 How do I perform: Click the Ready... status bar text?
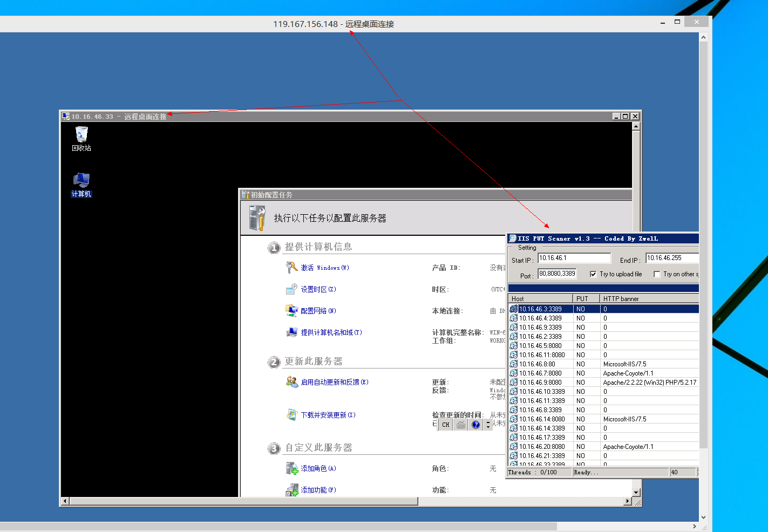[x=586, y=472]
